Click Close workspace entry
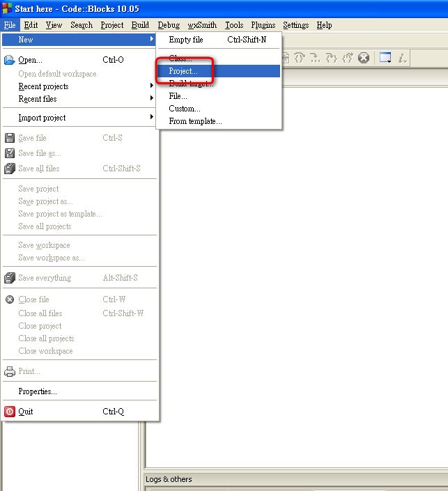The width and height of the screenshot is (448, 491). (79, 351)
